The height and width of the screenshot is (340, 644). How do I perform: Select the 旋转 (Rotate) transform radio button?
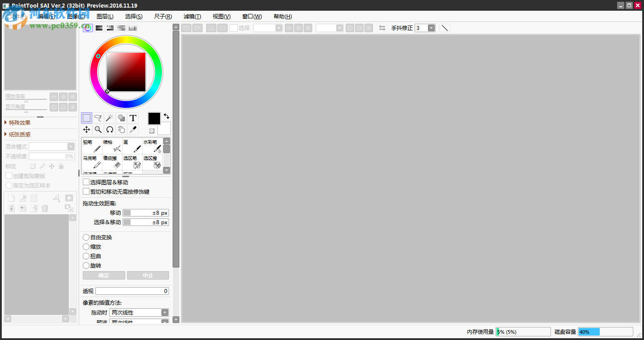[x=86, y=265]
